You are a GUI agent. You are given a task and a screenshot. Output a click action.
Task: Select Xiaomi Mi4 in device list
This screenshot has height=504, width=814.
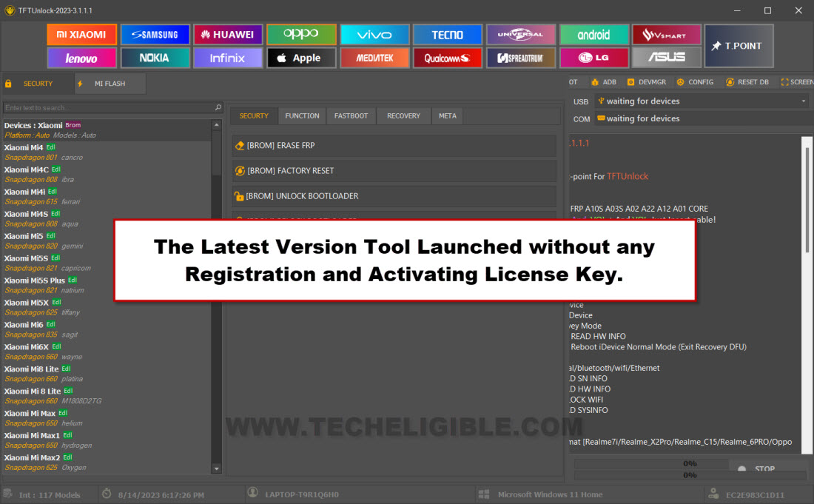pos(107,152)
